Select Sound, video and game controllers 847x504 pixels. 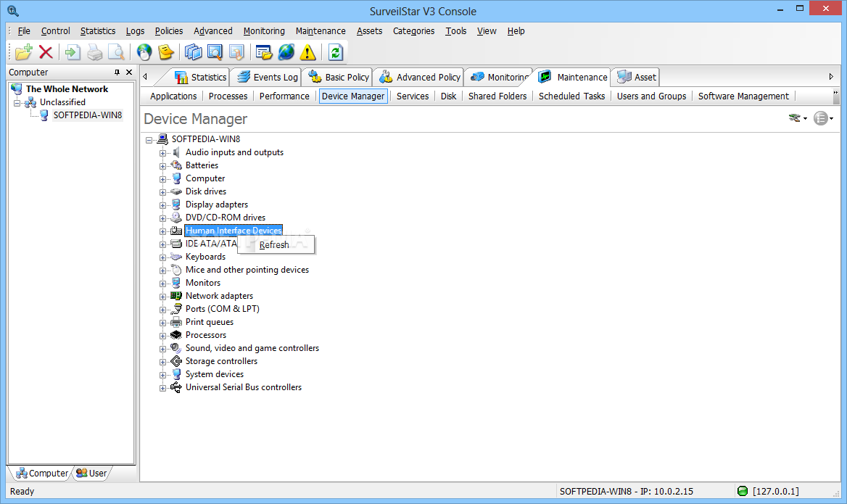click(x=252, y=348)
